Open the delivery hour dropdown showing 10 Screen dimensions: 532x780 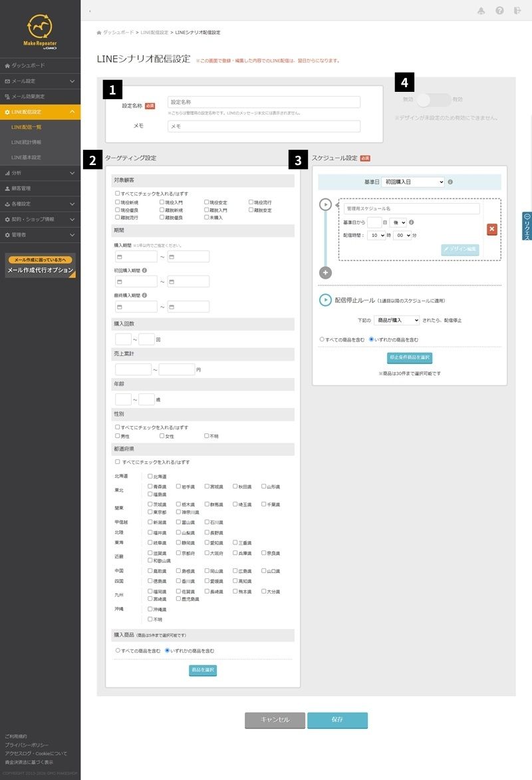coord(377,236)
